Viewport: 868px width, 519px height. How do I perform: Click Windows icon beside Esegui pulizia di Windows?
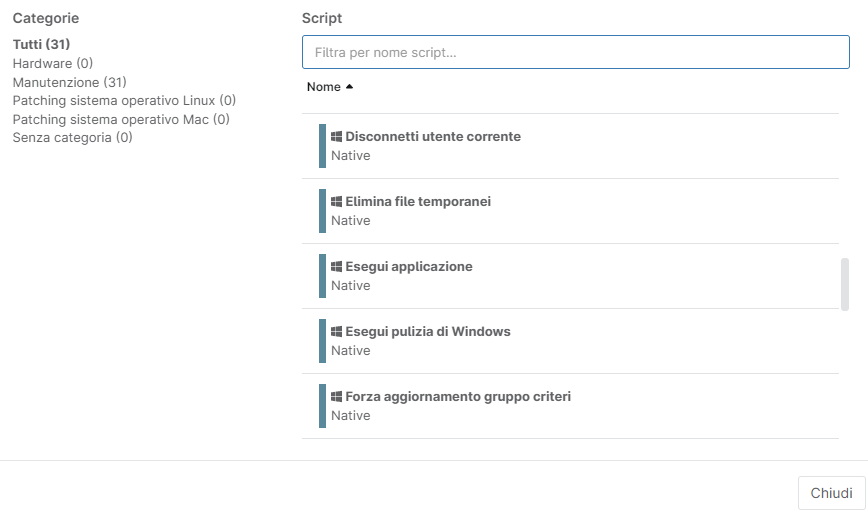(336, 331)
